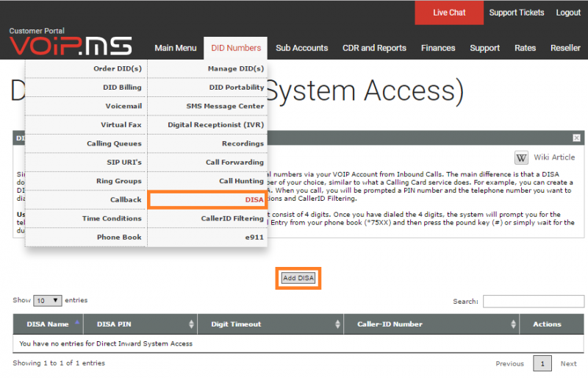Viewport: 588px width, 378px height.
Task: Open the Wiki Article icon
Action: [521, 157]
